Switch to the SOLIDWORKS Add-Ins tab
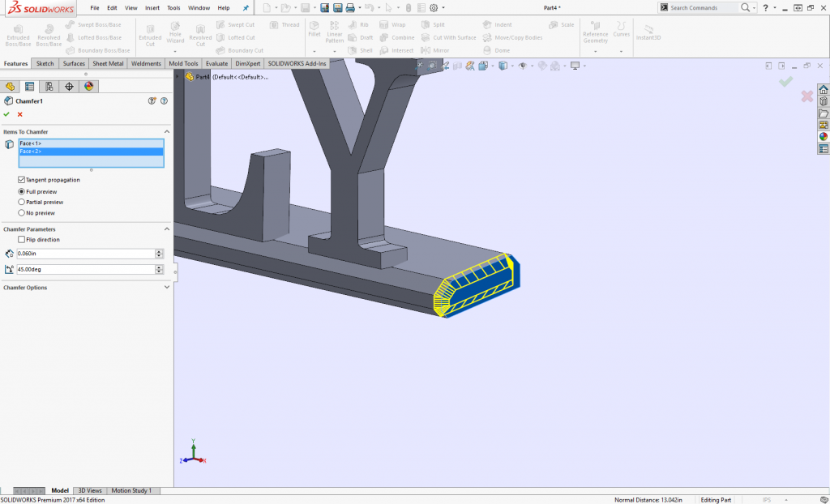This screenshot has height=504, width=830. click(297, 63)
